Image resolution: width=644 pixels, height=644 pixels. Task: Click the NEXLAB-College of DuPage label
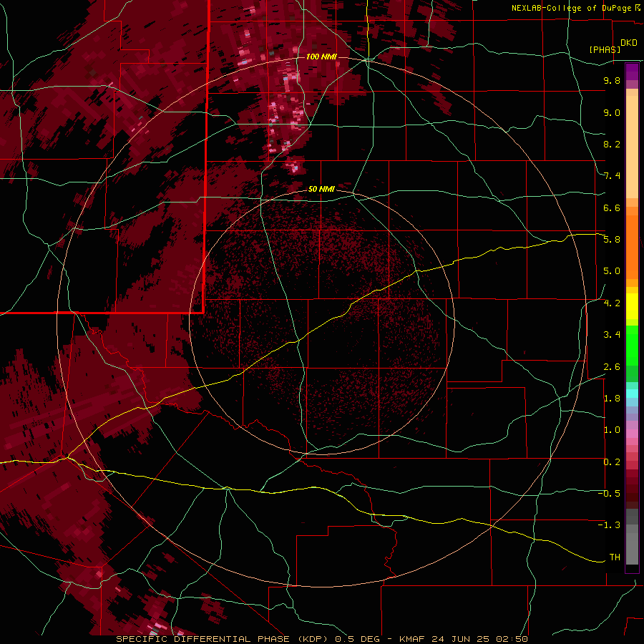click(572, 8)
